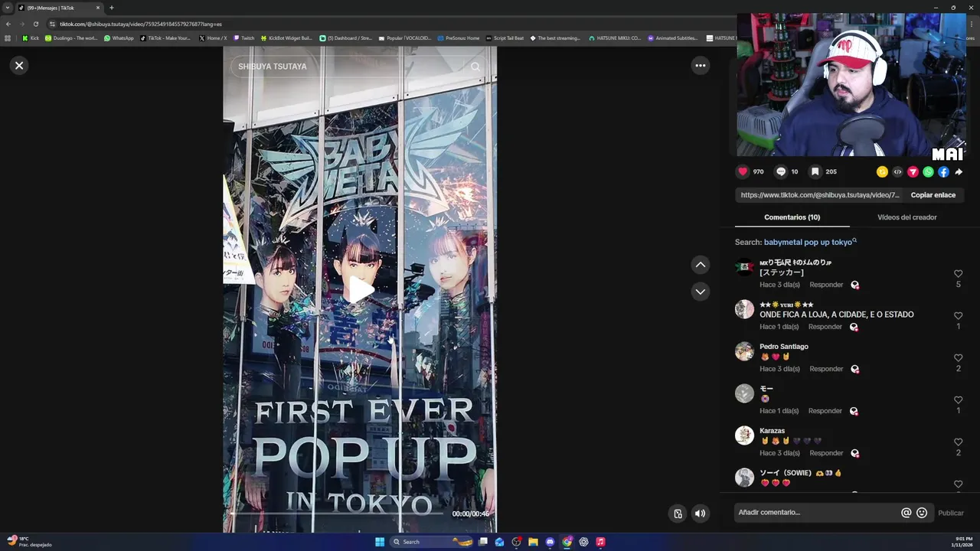Open the Animated Subtitles bookmark

click(673, 37)
